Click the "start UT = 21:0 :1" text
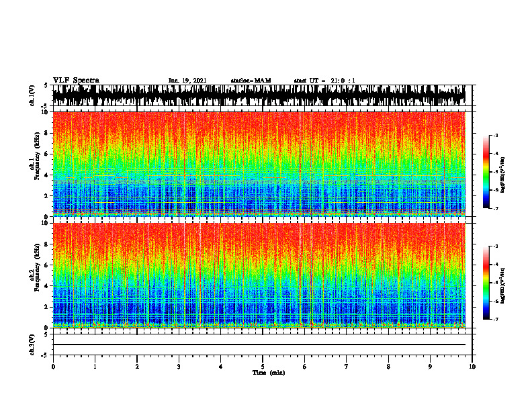The width and height of the screenshot is (532, 411). point(324,81)
